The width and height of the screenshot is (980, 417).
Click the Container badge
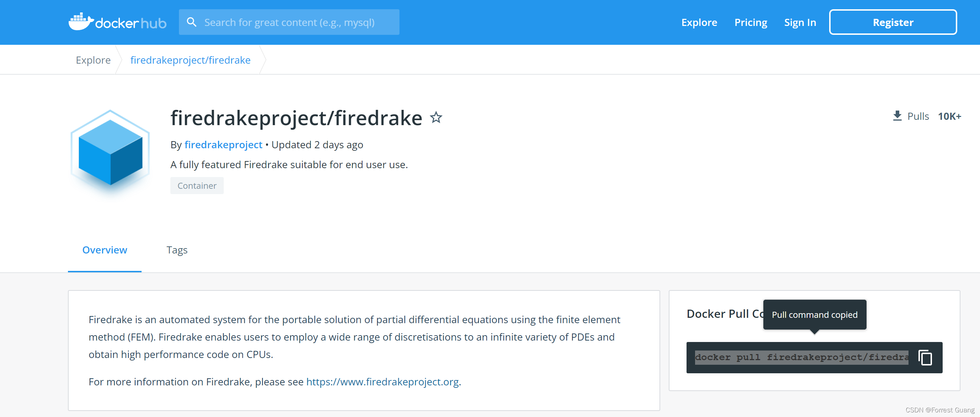pos(197,186)
